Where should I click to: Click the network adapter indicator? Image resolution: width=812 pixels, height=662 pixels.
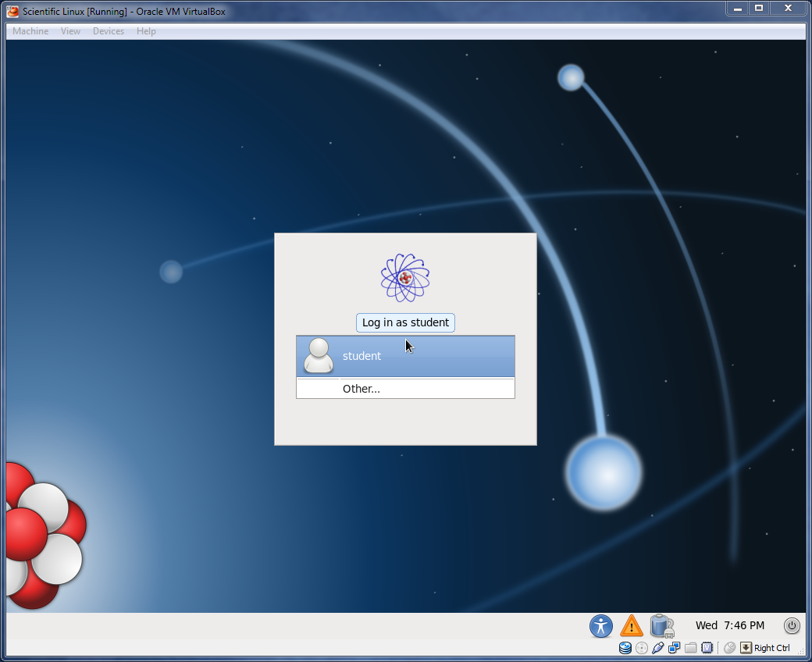pos(675,648)
